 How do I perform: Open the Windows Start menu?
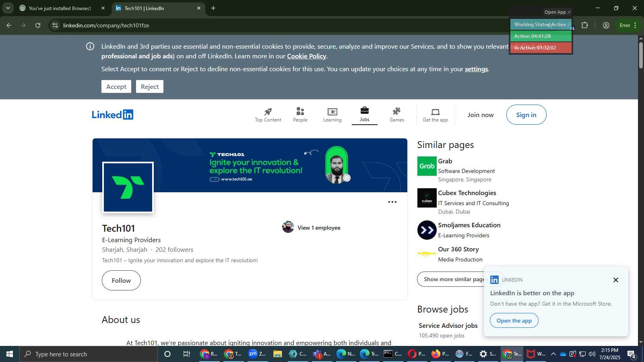tap(10, 354)
